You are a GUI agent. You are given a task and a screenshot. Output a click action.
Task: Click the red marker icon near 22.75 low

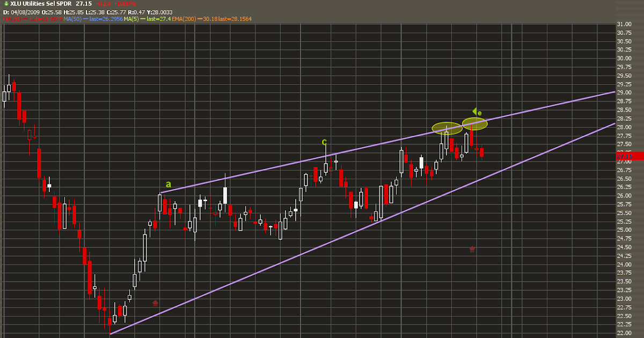click(x=156, y=303)
